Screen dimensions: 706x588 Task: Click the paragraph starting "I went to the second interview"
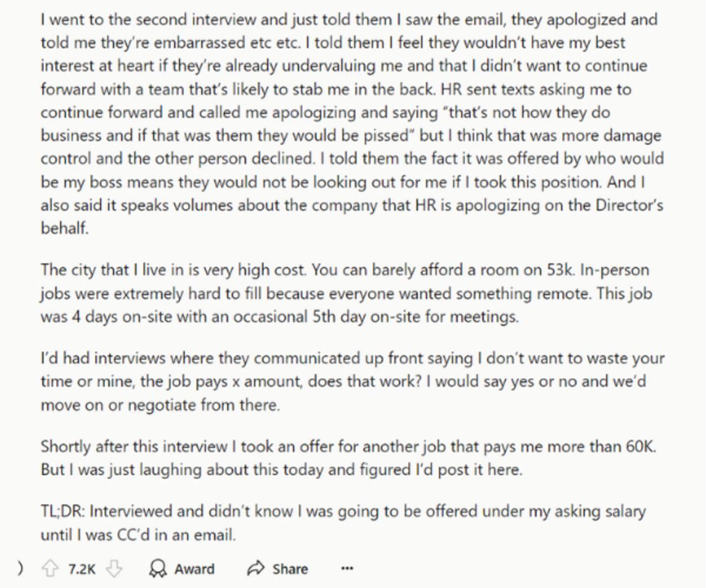pos(347,123)
